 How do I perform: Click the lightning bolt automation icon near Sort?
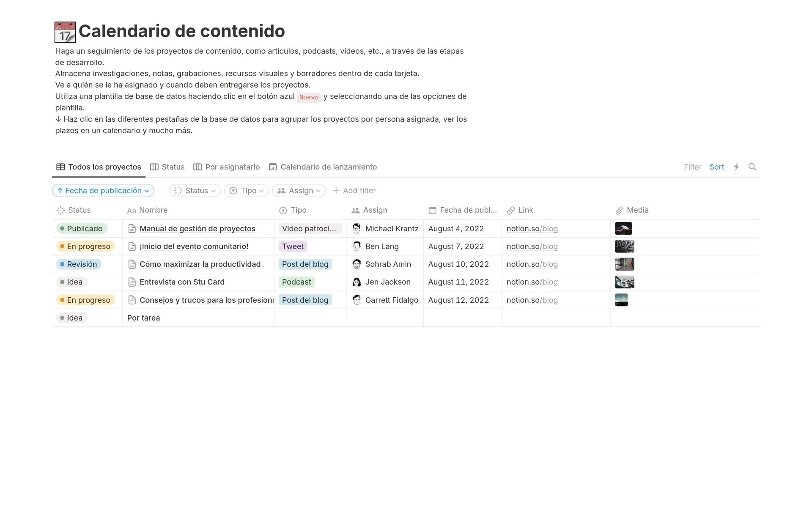click(736, 167)
